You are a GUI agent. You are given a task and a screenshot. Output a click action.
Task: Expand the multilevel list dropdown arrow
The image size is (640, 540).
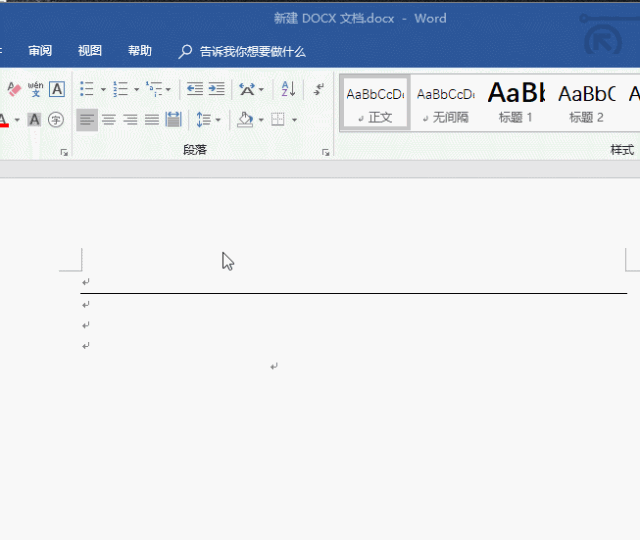(168, 89)
